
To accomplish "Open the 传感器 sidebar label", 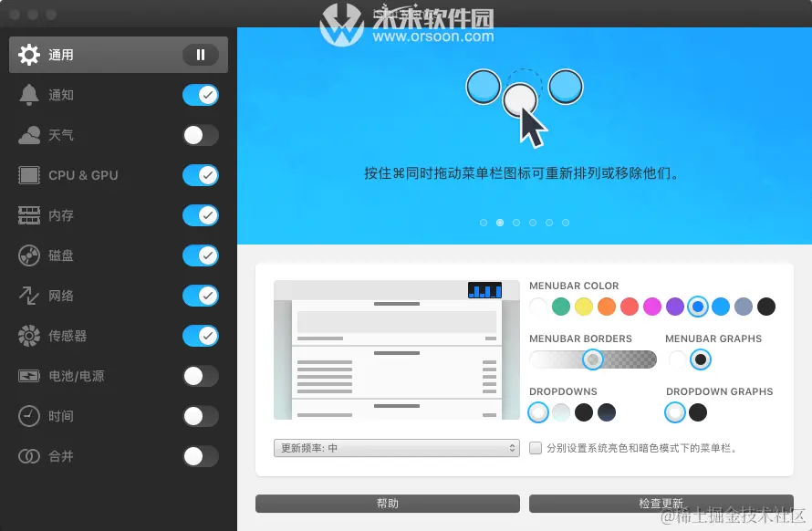I will [68, 336].
